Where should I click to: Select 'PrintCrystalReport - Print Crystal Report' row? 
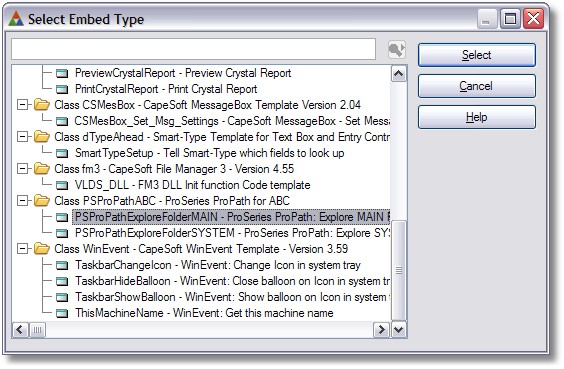(166, 89)
